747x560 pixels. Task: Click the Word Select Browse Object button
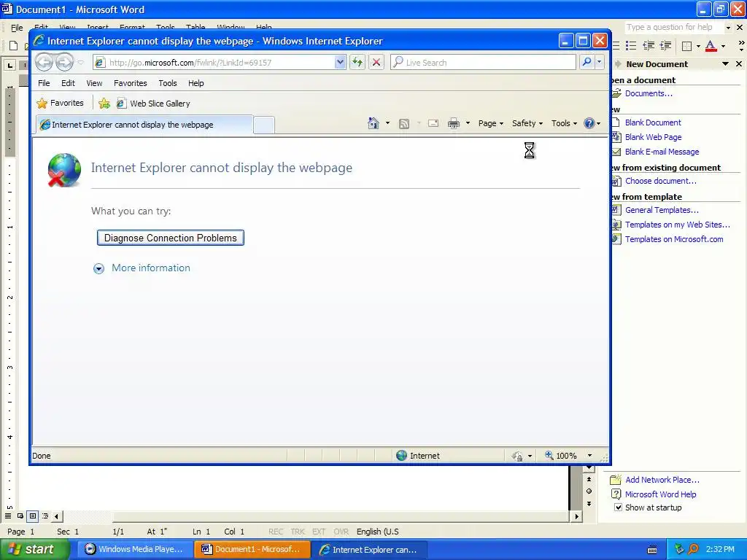coord(589,491)
